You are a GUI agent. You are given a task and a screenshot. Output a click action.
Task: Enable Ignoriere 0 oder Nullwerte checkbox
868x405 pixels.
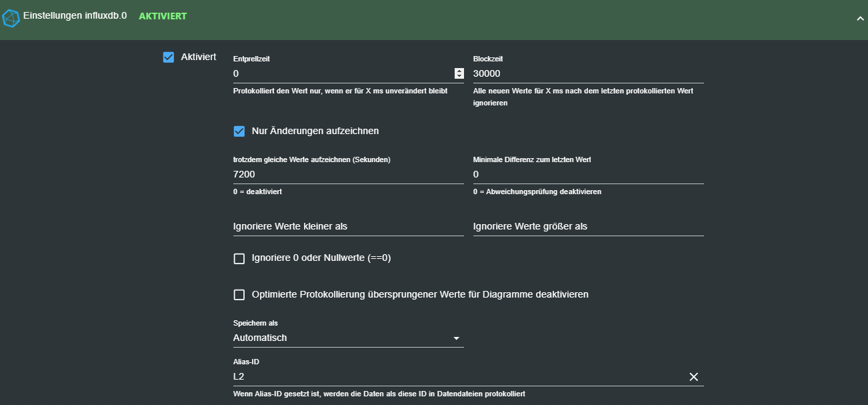click(239, 259)
